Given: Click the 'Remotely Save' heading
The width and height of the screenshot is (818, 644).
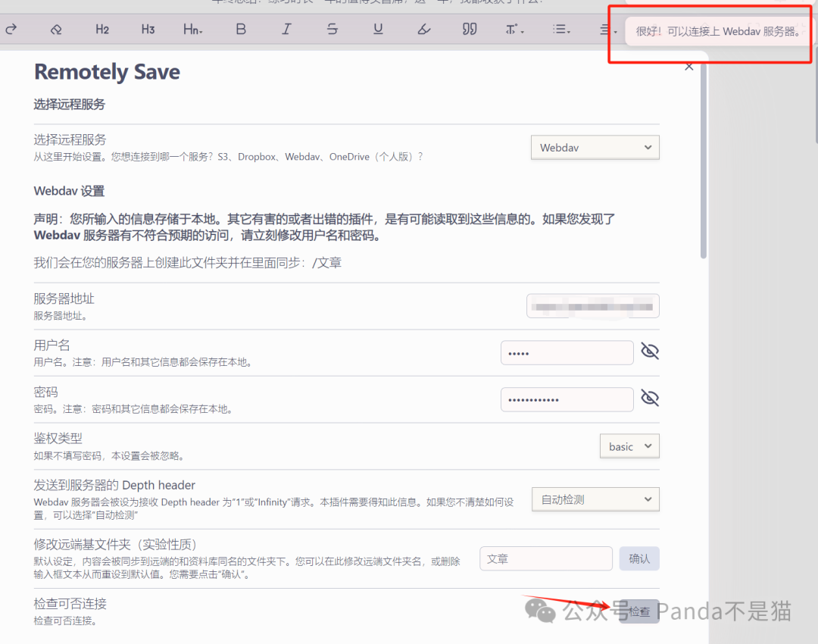Looking at the screenshot, I should click(x=107, y=72).
